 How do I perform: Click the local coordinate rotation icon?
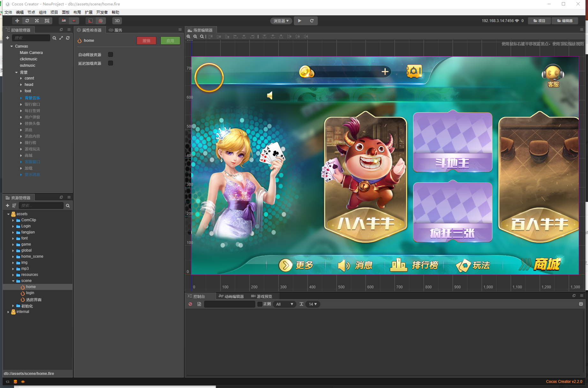(91, 21)
